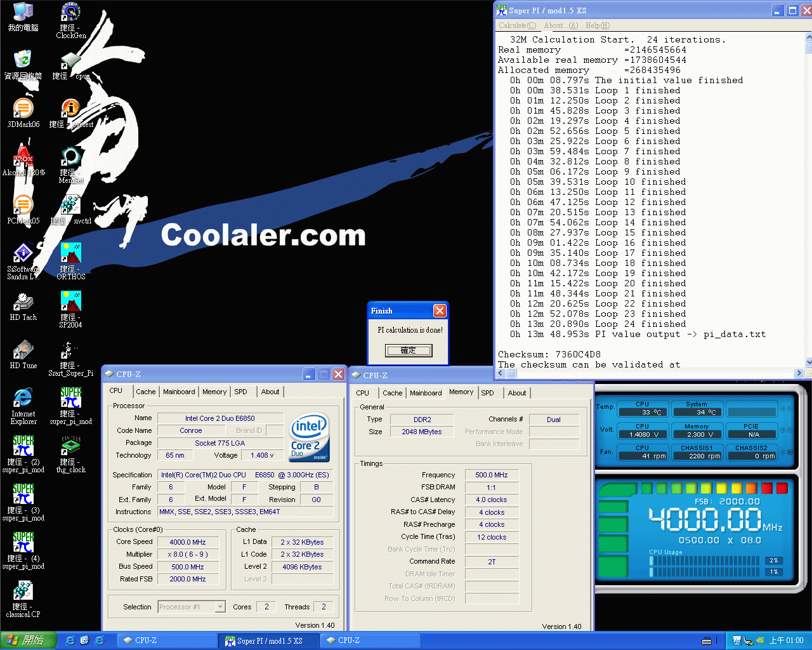Open the SP2004 desktop shortcut
812x650 pixels.
[x=70, y=310]
